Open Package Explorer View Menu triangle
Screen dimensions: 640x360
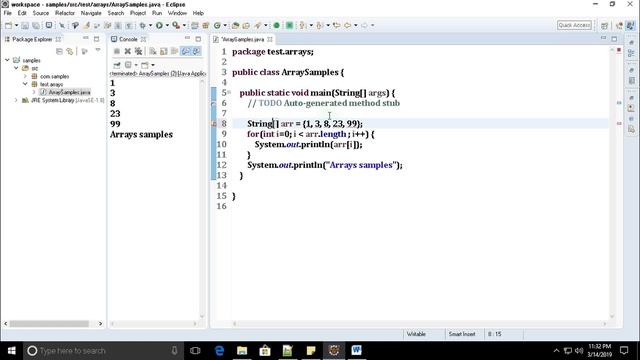pyautogui.click(x=98, y=51)
